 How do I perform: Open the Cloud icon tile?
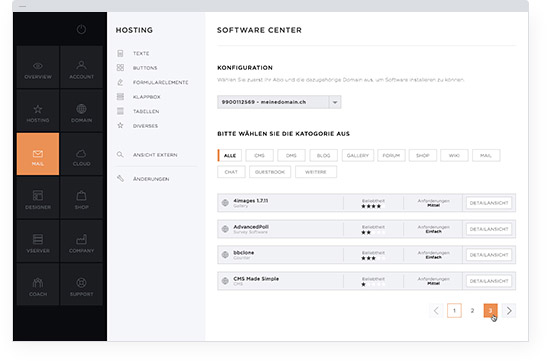pos(81,154)
